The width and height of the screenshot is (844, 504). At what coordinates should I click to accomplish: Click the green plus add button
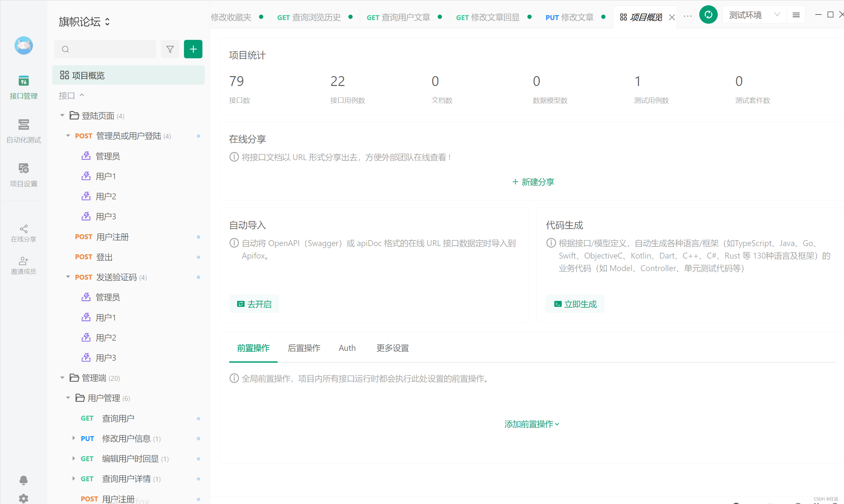(193, 49)
